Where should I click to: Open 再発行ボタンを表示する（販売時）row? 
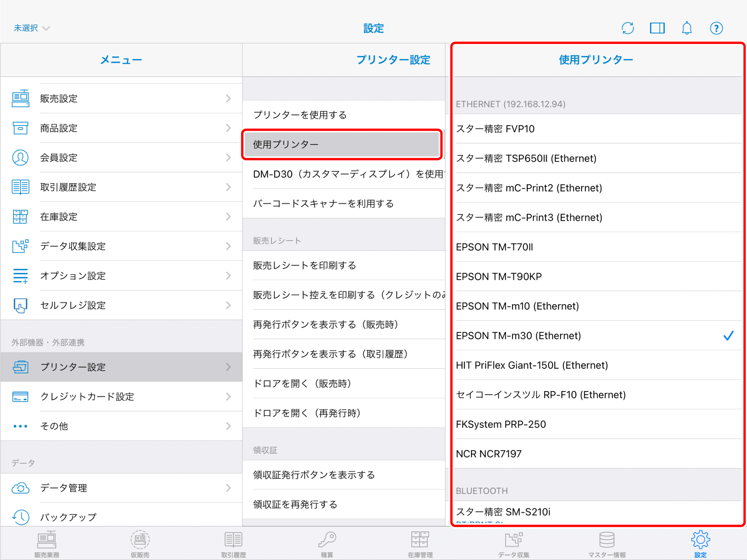(x=344, y=325)
